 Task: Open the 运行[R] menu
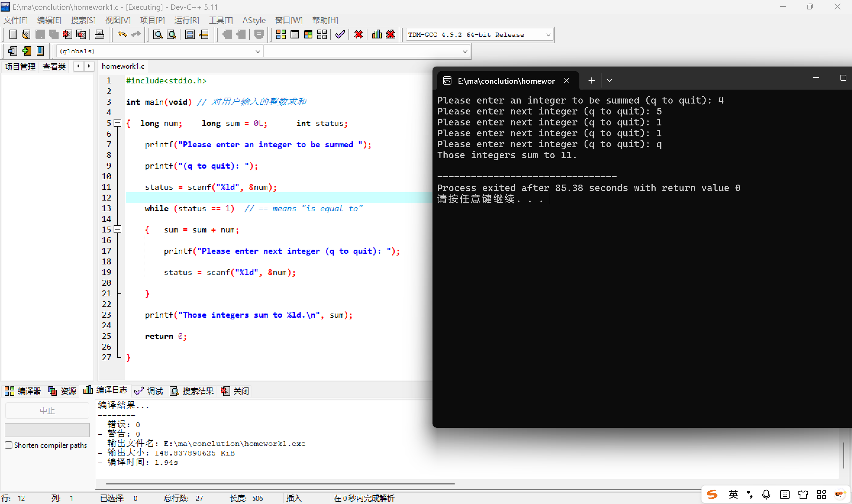[186, 20]
